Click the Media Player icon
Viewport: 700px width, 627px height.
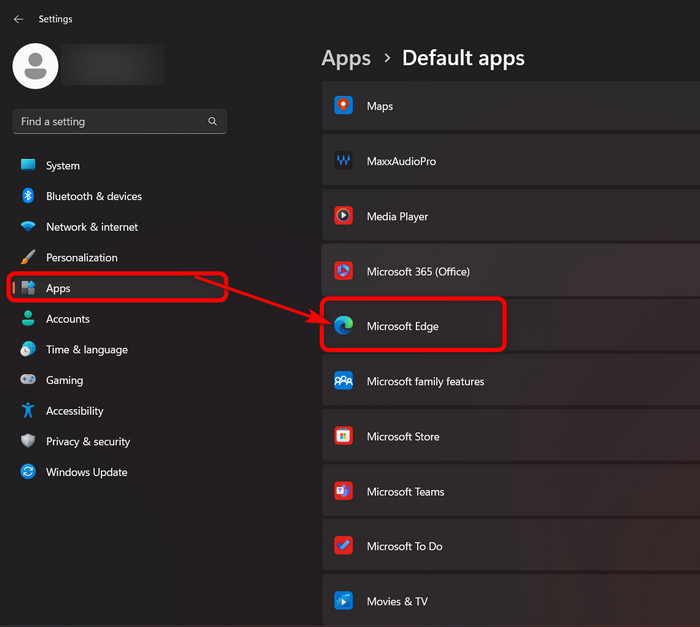click(x=343, y=216)
